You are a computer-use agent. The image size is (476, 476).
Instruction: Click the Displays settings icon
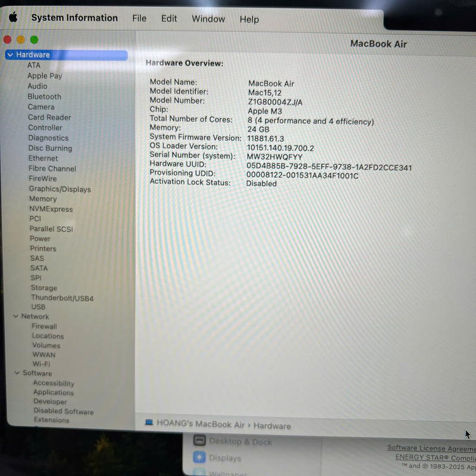tap(199, 458)
